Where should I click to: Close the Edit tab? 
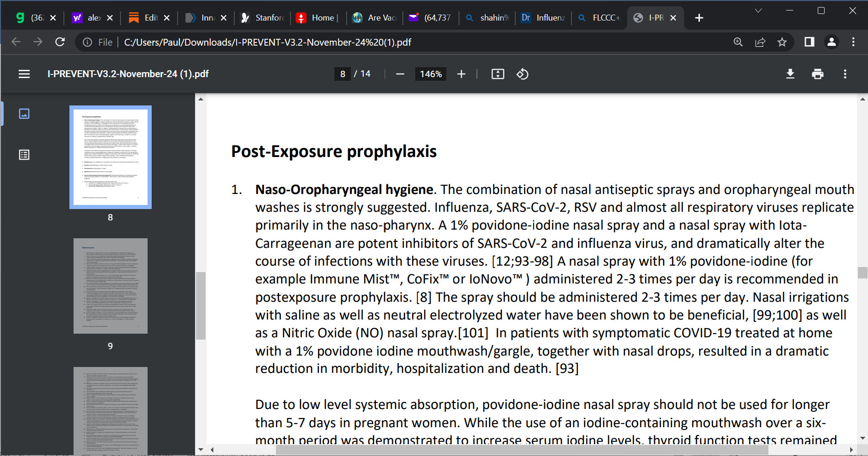[x=167, y=18]
